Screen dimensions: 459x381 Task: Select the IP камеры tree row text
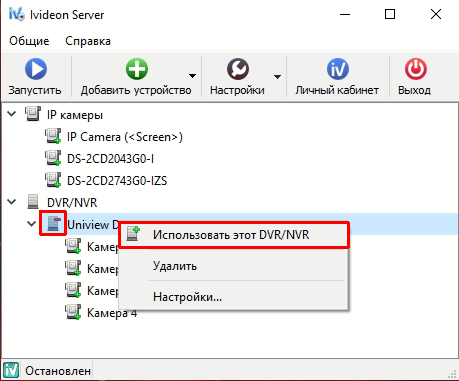(75, 115)
